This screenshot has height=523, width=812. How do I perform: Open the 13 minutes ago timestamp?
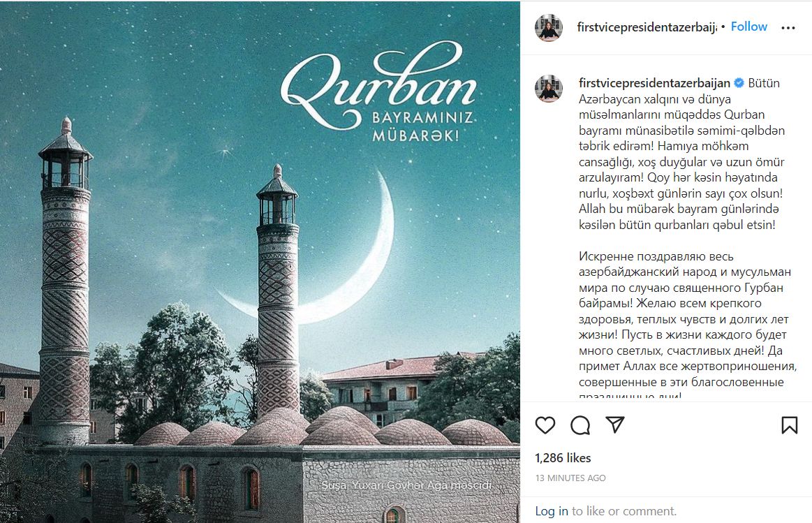click(x=570, y=478)
